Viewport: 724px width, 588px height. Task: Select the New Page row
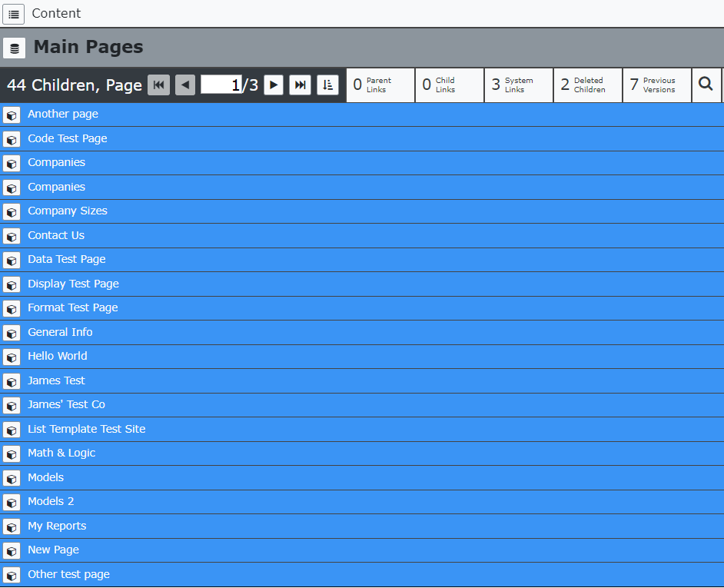[x=362, y=550]
